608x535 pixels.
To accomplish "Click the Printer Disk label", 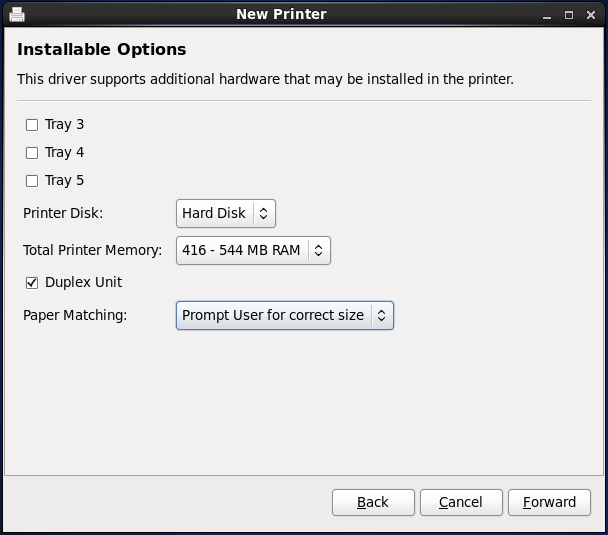I will (x=63, y=213).
